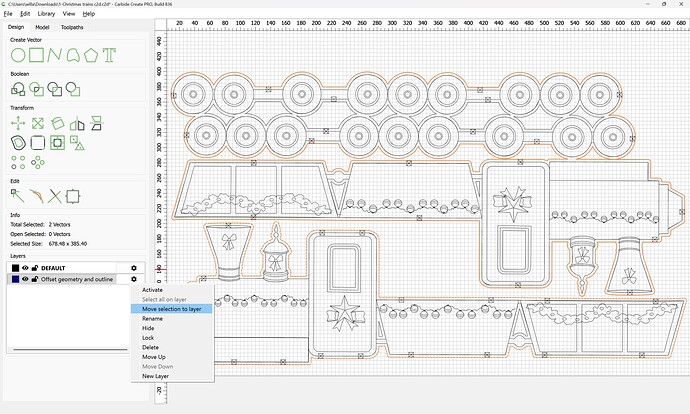Open Offset geometry layer settings gear
Screen dimensions: 690x414
coord(134,280)
